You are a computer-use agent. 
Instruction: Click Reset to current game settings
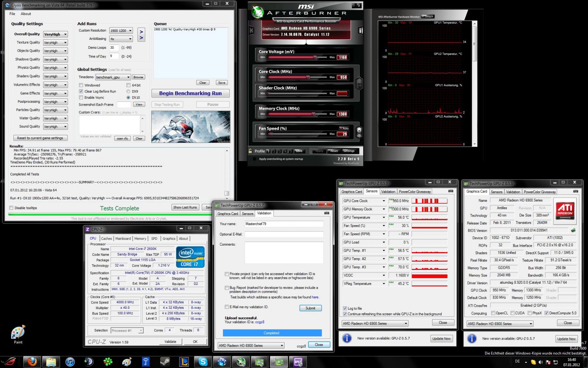40,138
